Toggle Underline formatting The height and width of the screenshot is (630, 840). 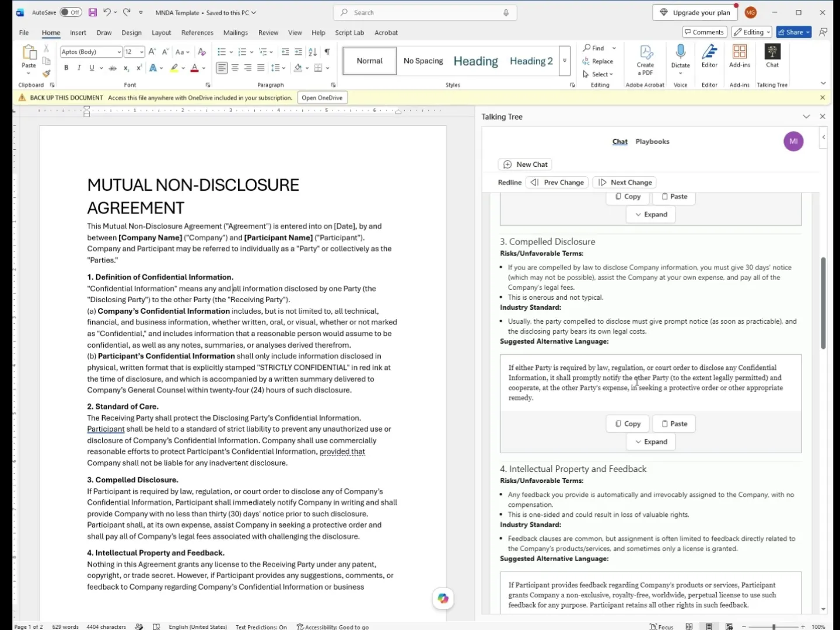pos(92,68)
